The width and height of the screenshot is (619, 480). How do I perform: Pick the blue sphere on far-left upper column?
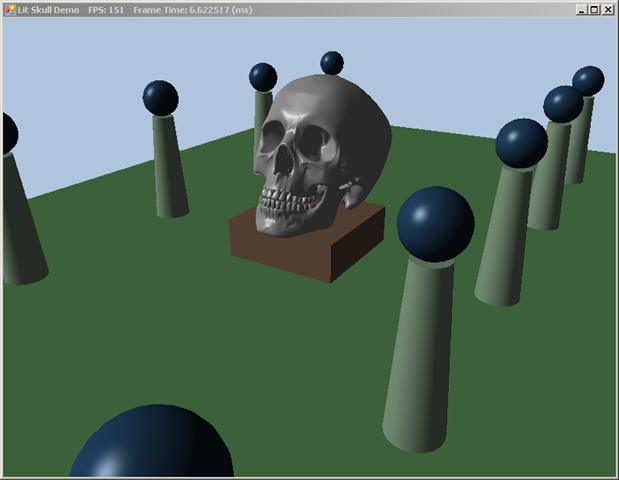pyautogui.click(x=160, y=98)
